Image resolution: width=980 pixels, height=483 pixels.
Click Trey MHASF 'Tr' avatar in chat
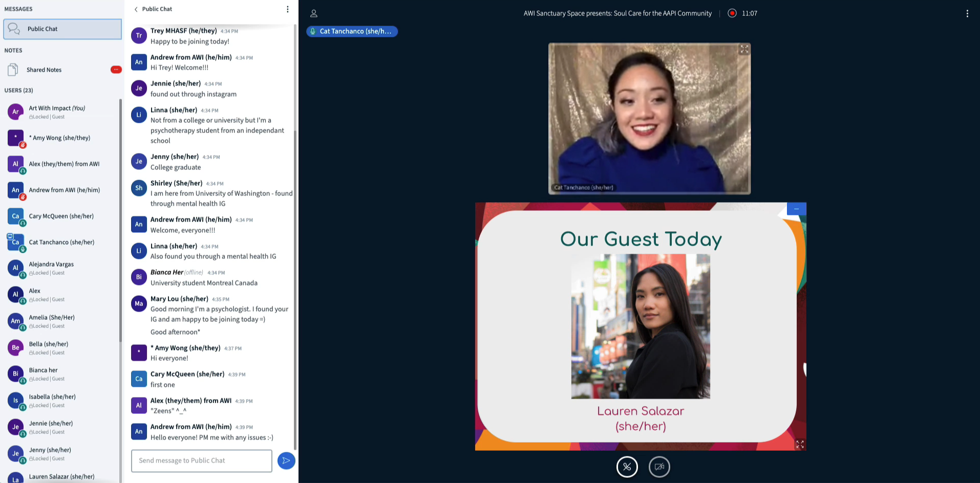tap(139, 35)
